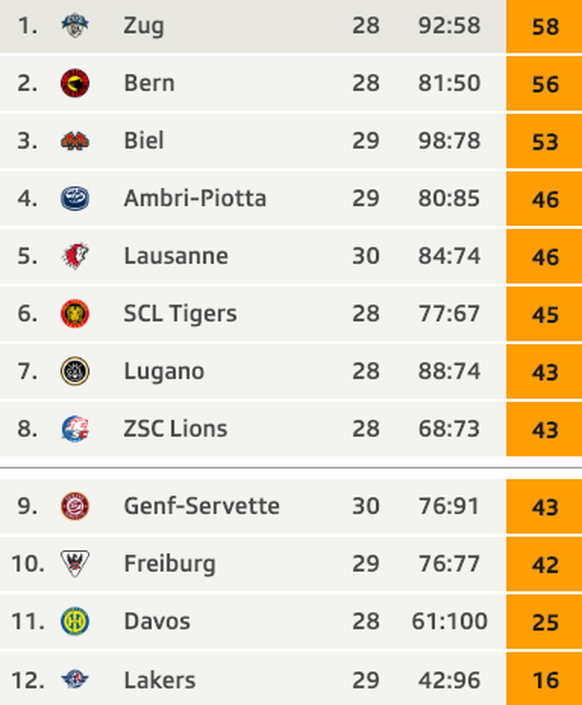The height and width of the screenshot is (705, 582).
Task: Open the Ambri-Piotta team link
Action: (195, 198)
